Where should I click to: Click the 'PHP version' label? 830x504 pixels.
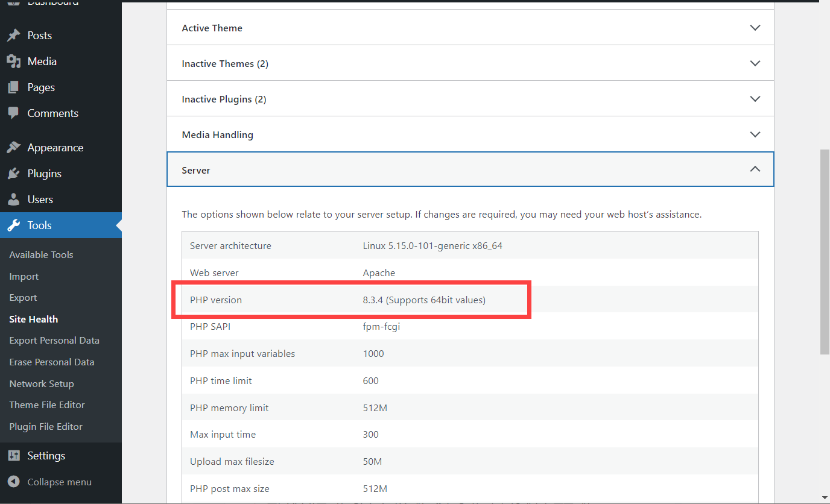[216, 300]
